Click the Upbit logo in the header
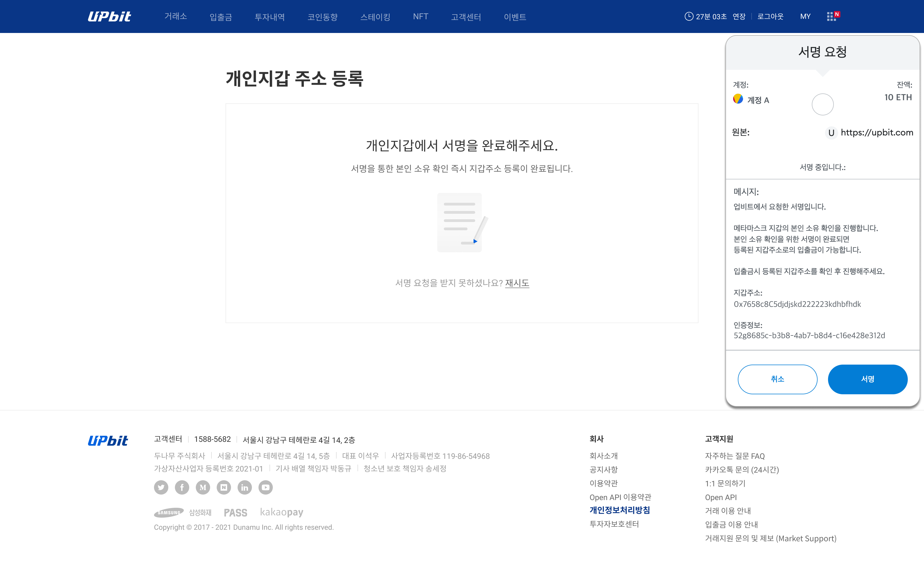Screen dimensions: 924x566 click(109, 16)
